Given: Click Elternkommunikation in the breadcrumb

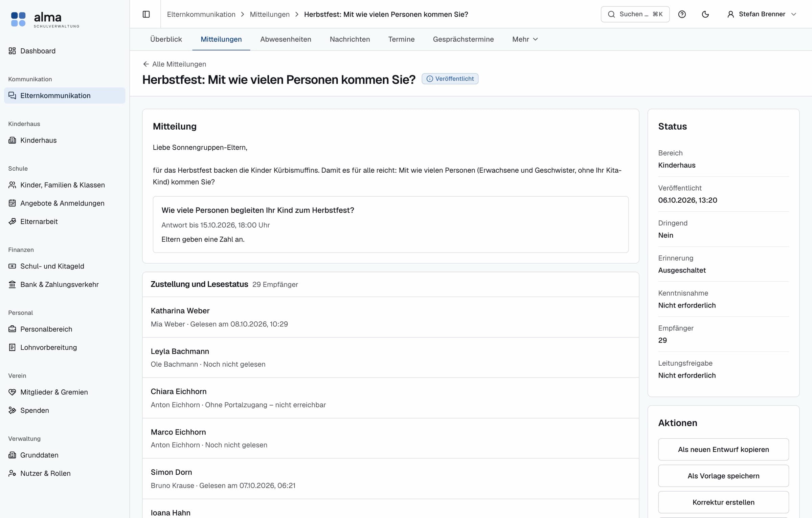Looking at the screenshot, I should pos(201,14).
